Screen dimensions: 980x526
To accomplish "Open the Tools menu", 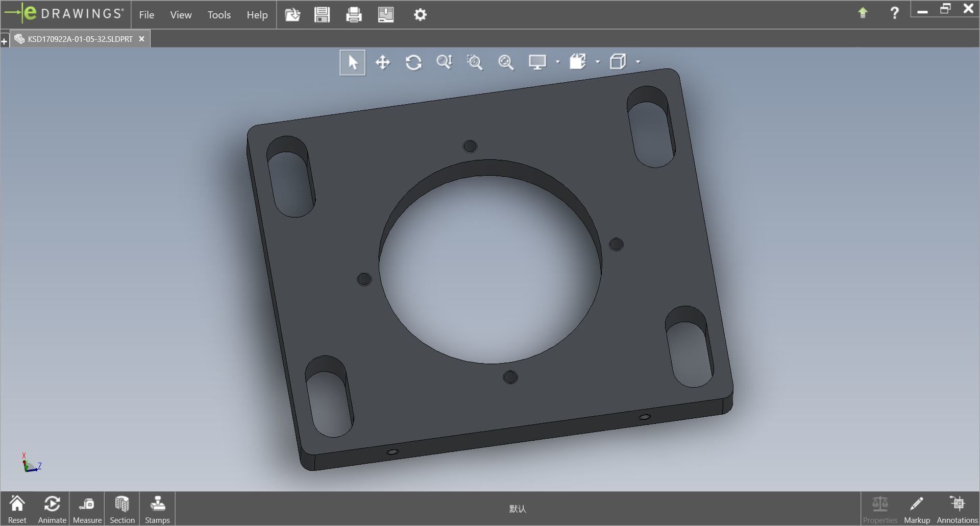I will pyautogui.click(x=219, y=15).
